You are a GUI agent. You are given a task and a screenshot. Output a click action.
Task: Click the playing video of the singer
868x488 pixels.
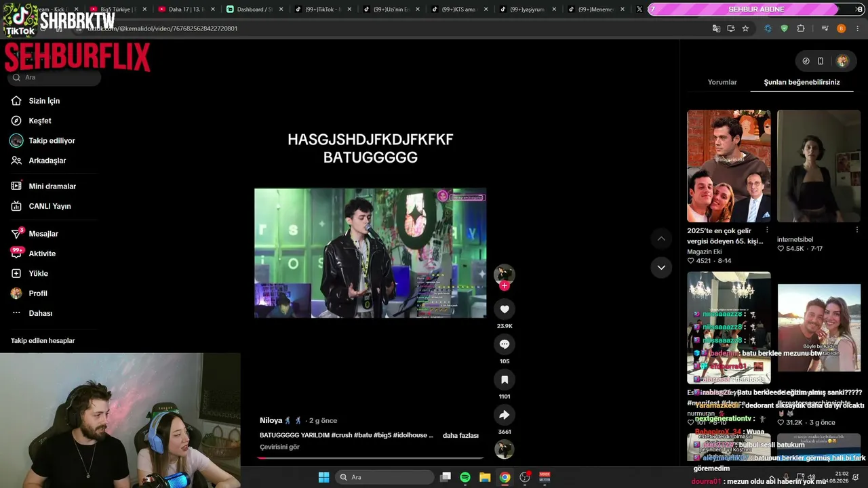(x=370, y=253)
